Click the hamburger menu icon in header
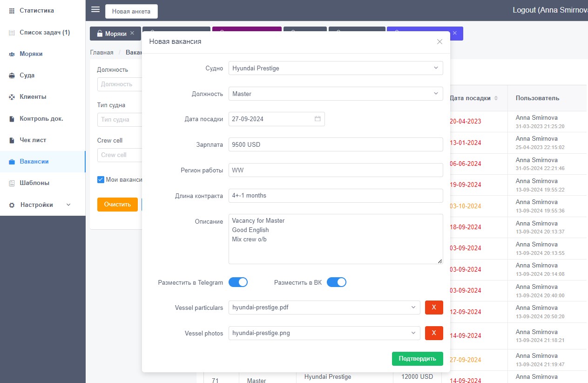This screenshot has width=588, height=383. (x=95, y=10)
